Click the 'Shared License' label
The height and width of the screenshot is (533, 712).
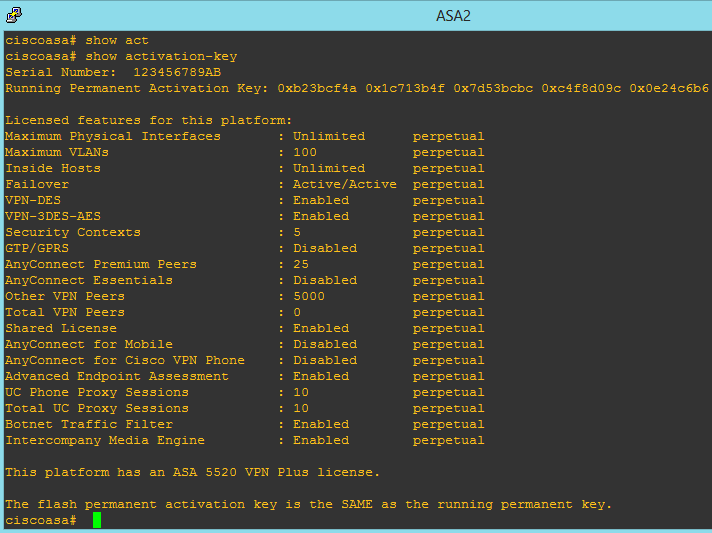[61, 328]
